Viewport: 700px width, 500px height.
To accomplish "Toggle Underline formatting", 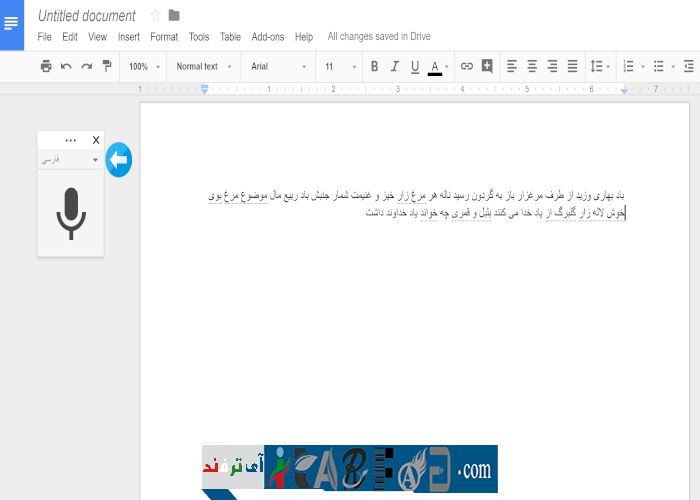I will click(x=414, y=67).
